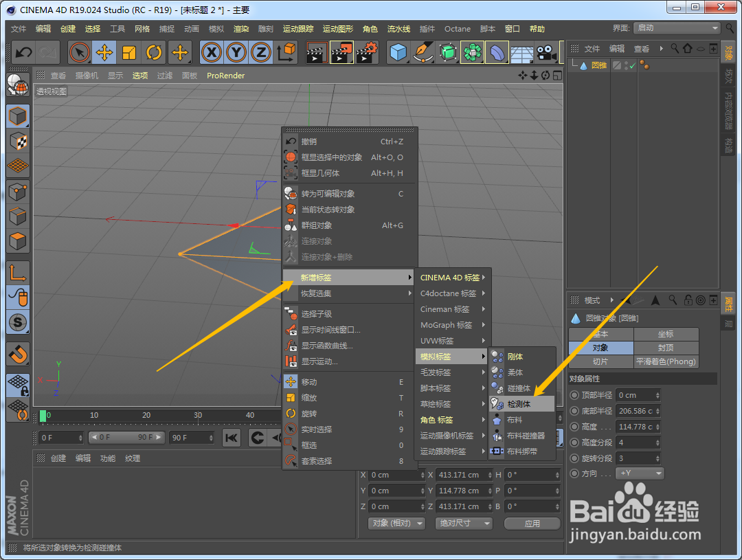742x560 pixels.
Task: Expand CINEMA 4D 标签 submenu
Action: (451, 278)
